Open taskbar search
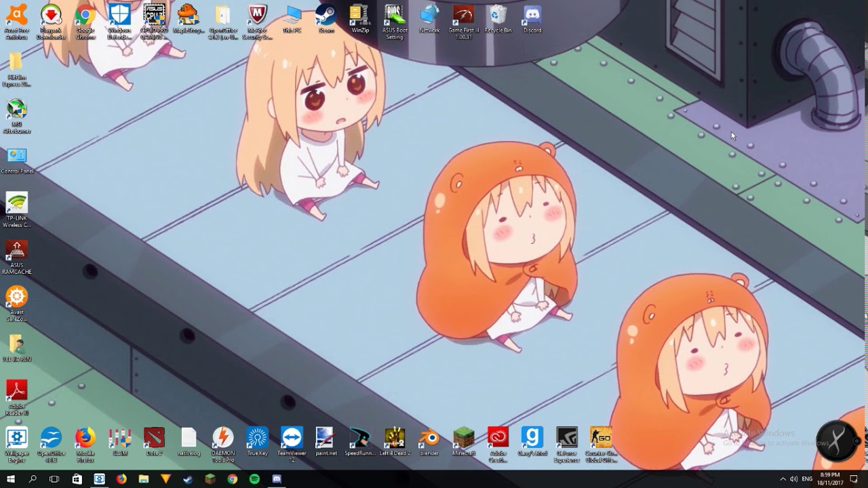The height and width of the screenshot is (488, 868). [33, 479]
